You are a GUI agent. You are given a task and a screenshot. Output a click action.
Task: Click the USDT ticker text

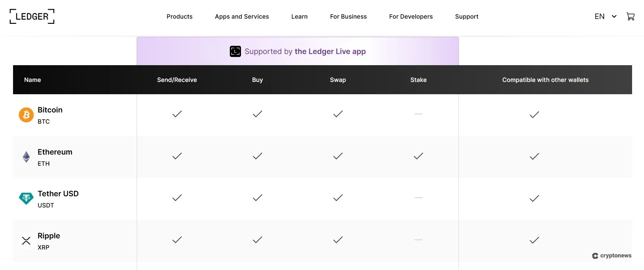pyautogui.click(x=46, y=205)
